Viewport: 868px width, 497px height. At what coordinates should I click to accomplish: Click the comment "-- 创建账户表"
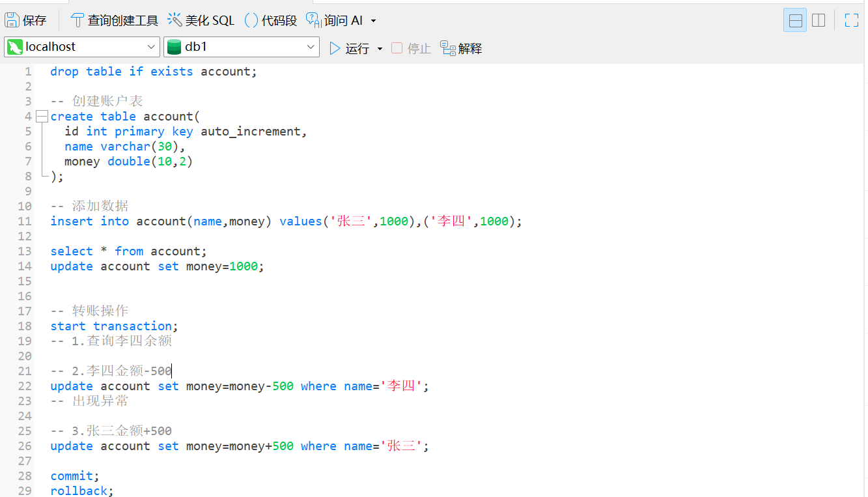96,102
